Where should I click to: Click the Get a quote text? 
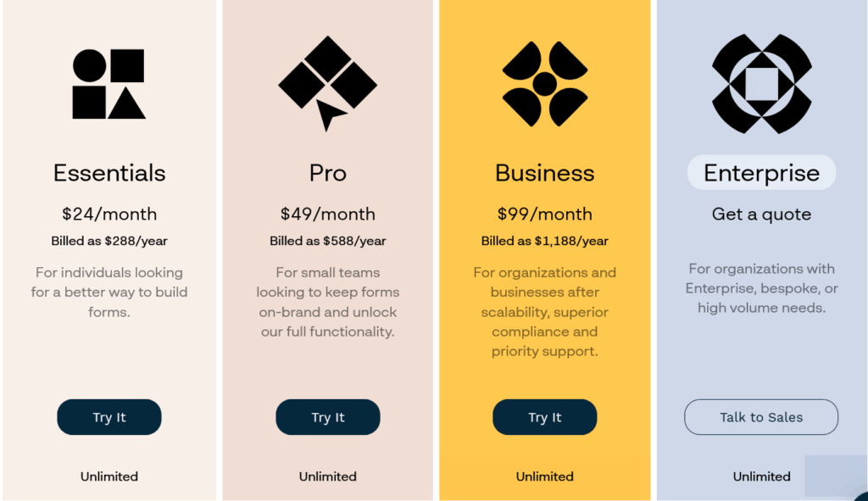(761, 214)
